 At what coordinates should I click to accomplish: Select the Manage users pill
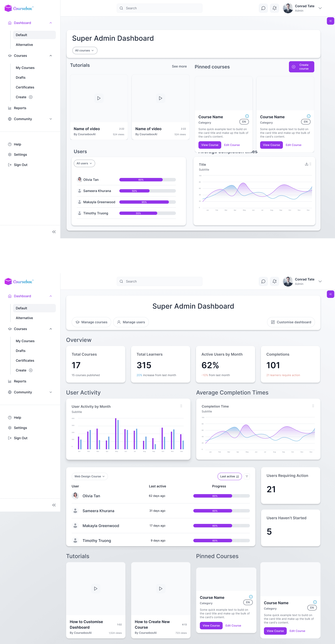point(131,322)
